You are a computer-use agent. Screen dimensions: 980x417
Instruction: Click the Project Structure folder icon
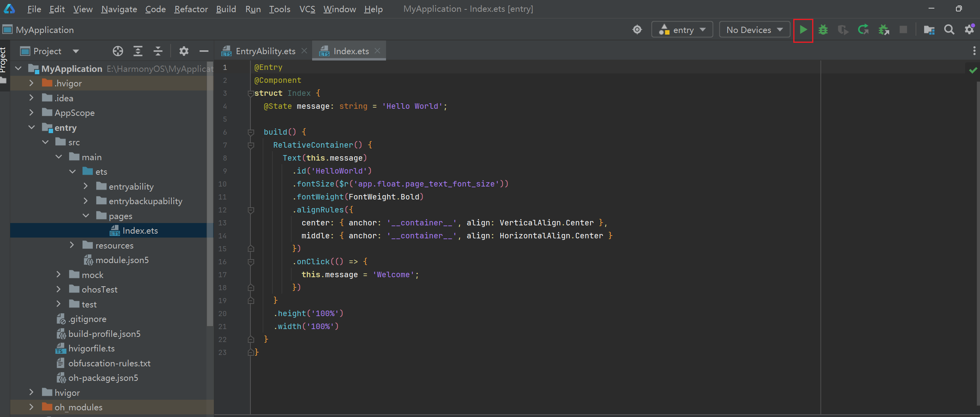click(x=929, y=30)
